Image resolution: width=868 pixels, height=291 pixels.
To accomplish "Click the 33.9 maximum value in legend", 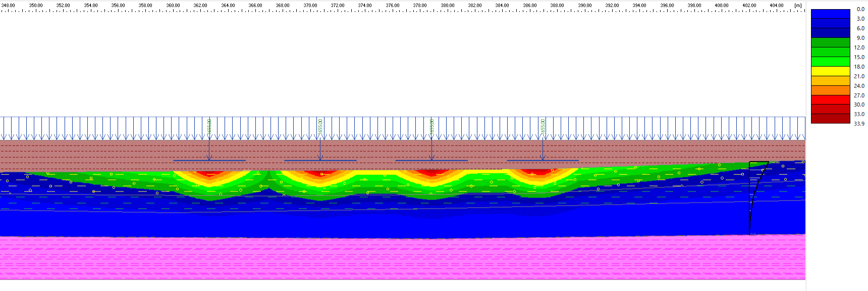I will coord(859,124).
